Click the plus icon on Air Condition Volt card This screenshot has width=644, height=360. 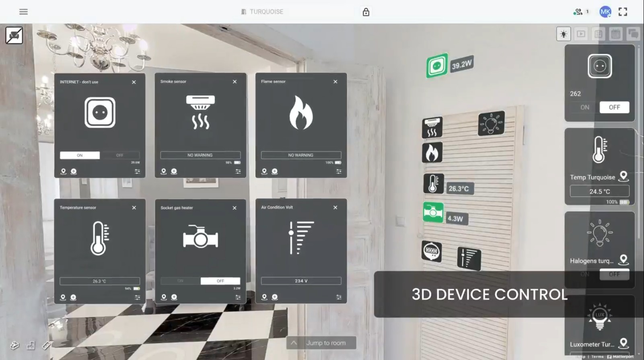click(x=275, y=297)
